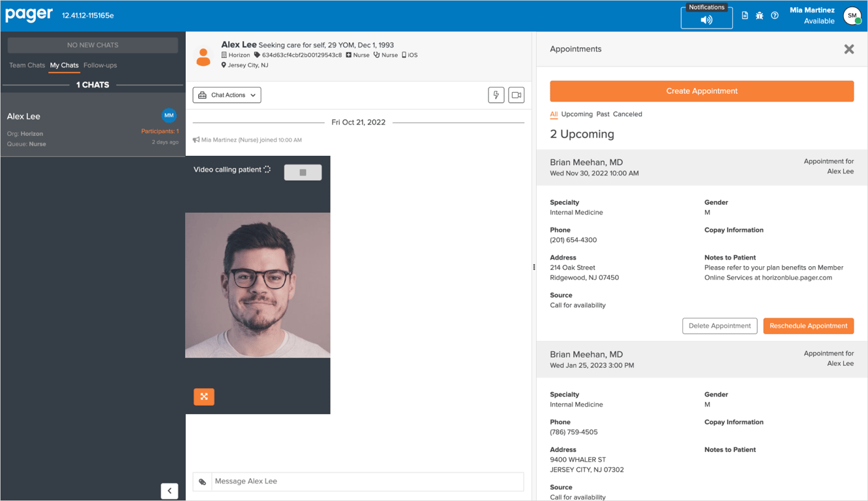Open the document notes icon in header

745,16
